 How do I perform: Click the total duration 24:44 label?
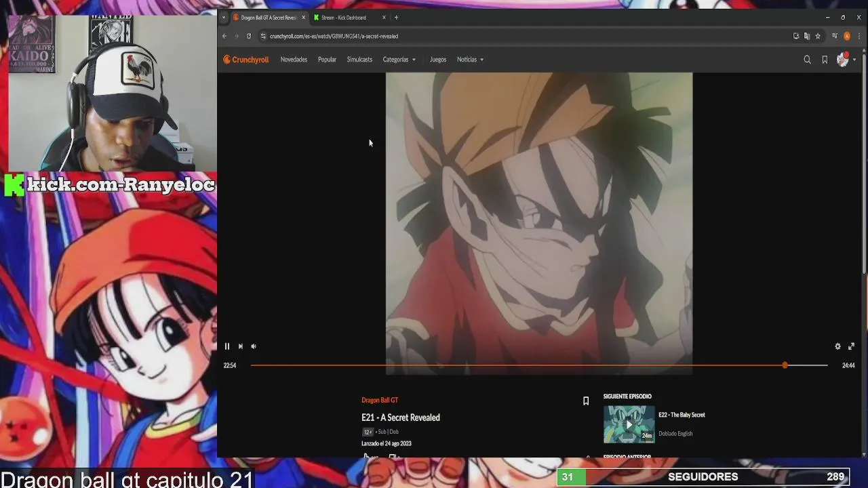848,365
